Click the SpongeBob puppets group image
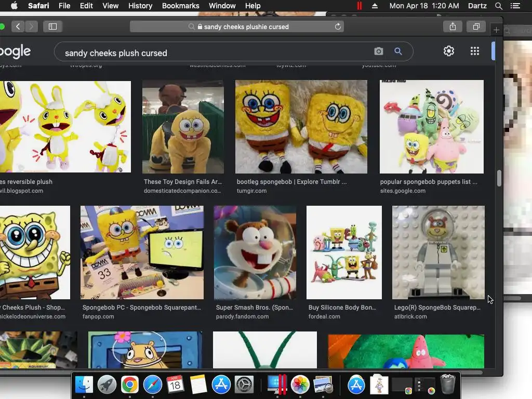 tap(432, 127)
